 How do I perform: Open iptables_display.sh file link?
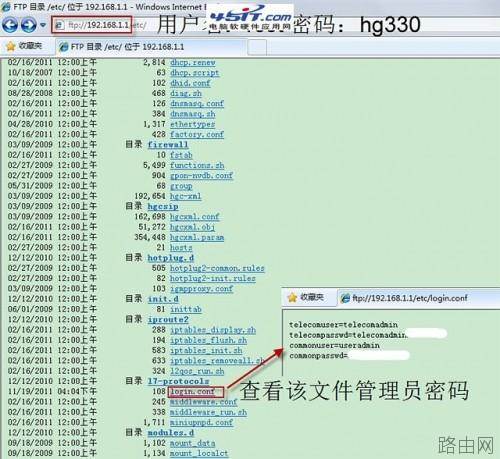coord(213,330)
